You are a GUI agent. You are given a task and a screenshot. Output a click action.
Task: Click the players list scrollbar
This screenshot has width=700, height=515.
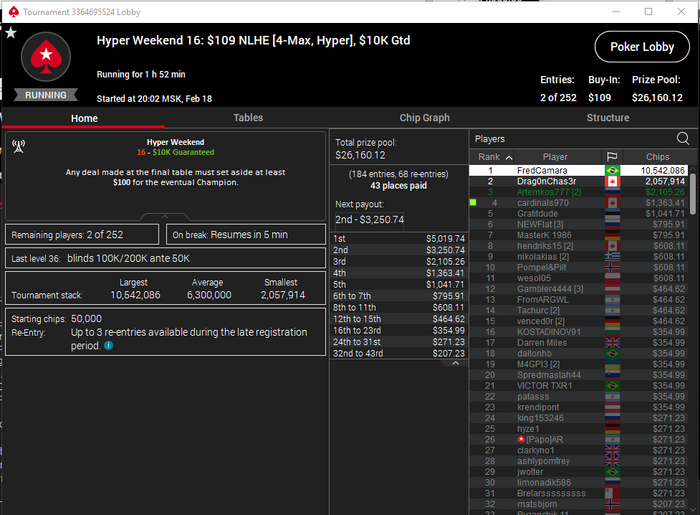point(692,195)
